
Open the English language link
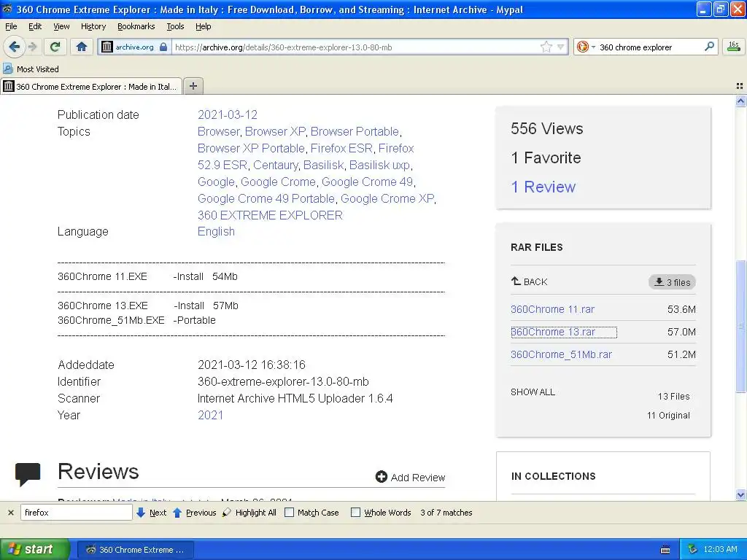216,231
